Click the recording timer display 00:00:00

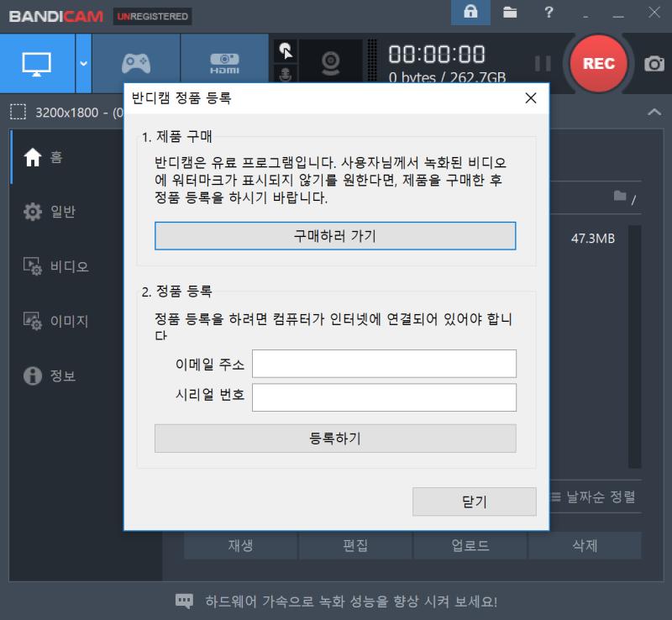[x=437, y=55]
